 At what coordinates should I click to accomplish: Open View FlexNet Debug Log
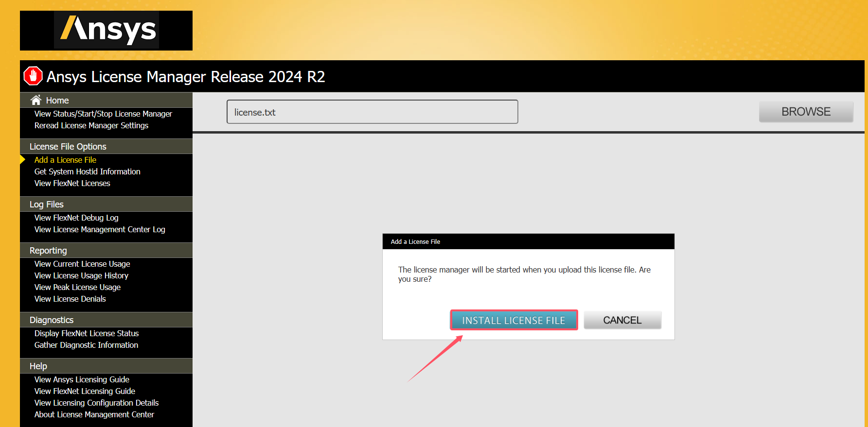click(76, 218)
